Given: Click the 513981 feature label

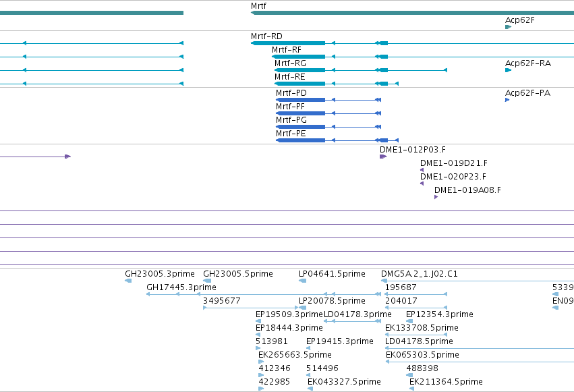Looking at the screenshot, I should (x=272, y=341).
